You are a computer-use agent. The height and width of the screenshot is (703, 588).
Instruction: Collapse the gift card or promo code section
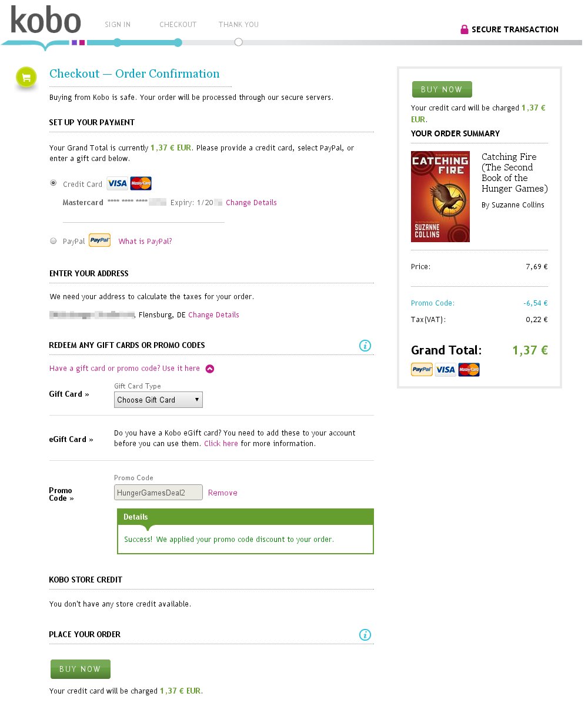210,369
